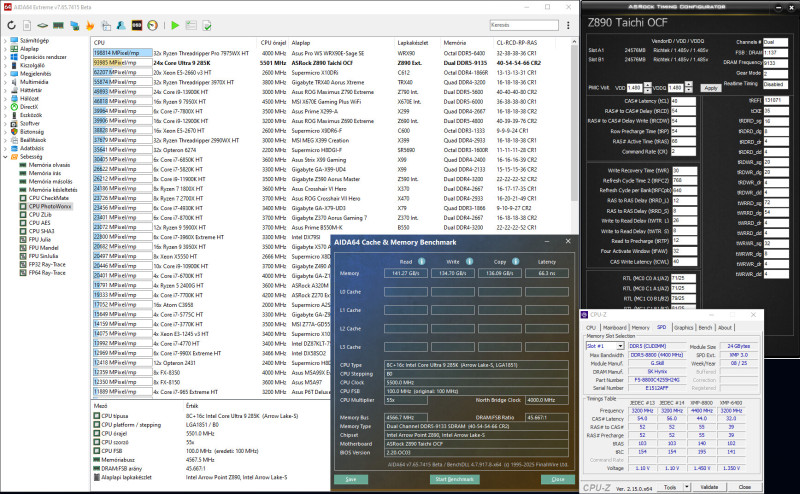Image resolution: width=800 pixels, height=494 pixels.
Task: Collapse the Sebesség tree node
Action: coord(5,157)
